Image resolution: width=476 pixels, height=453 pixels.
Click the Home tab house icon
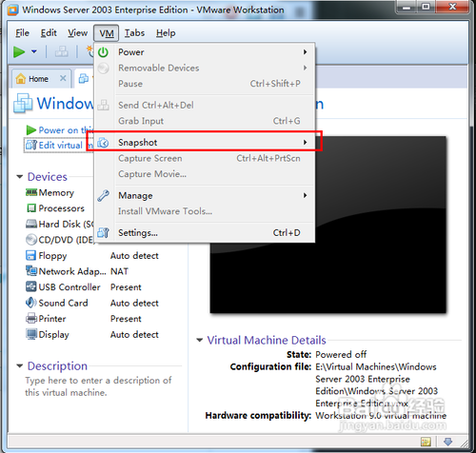21,78
